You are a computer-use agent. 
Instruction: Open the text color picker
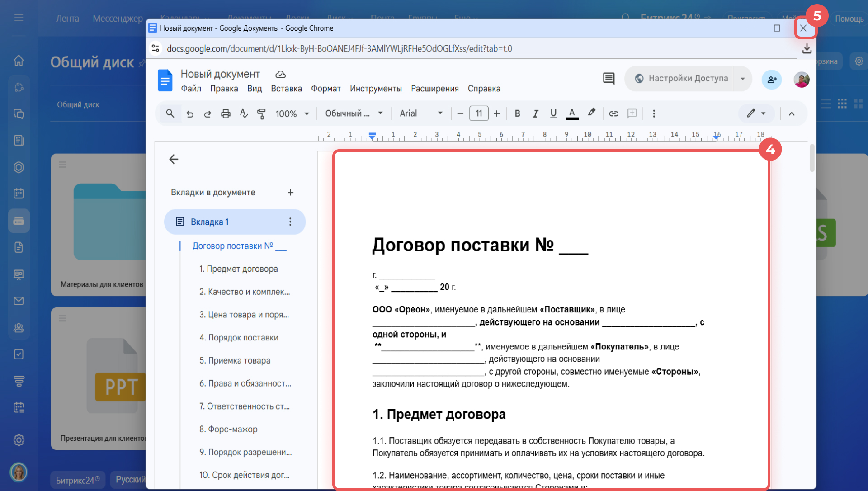pyautogui.click(x=572, y=113)
